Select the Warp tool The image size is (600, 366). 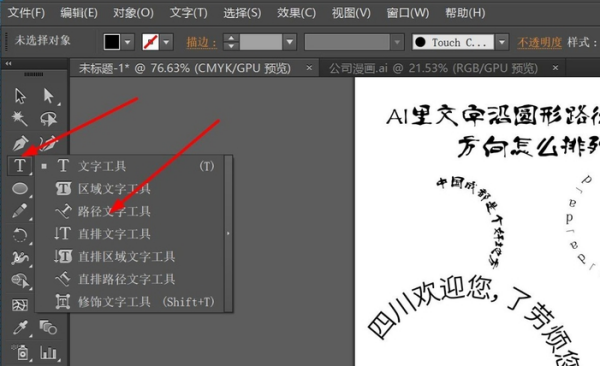pos(20,258)
